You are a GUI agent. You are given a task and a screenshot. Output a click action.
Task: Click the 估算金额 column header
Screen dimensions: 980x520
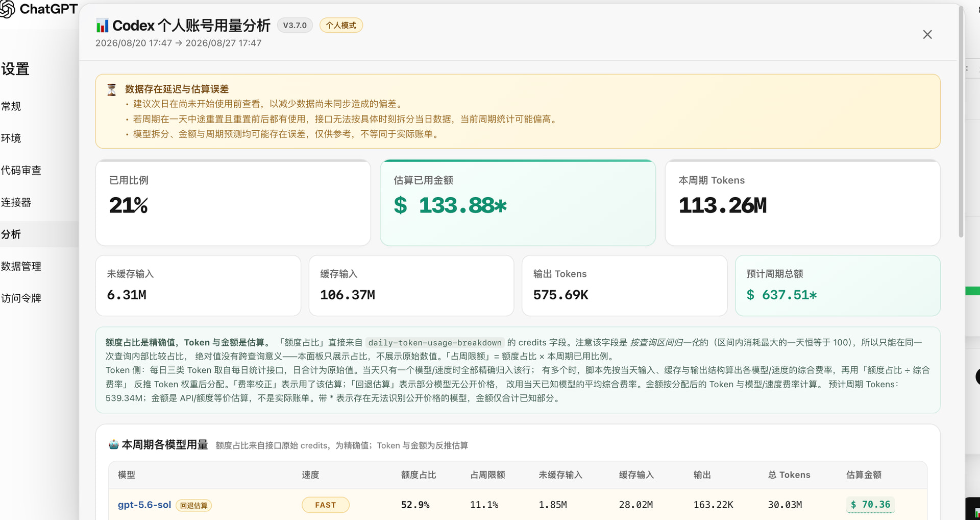tap(864, 475)
